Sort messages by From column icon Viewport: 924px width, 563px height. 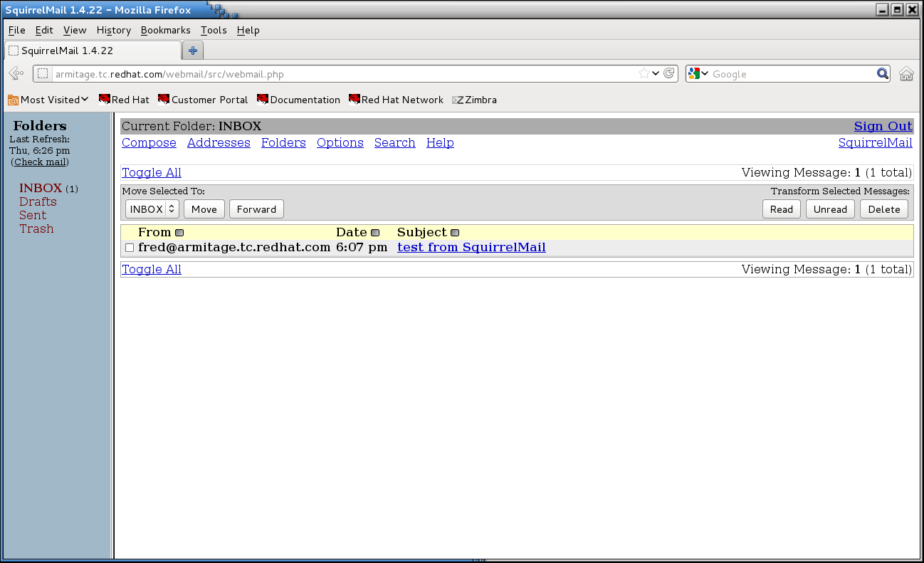(179, 233)
